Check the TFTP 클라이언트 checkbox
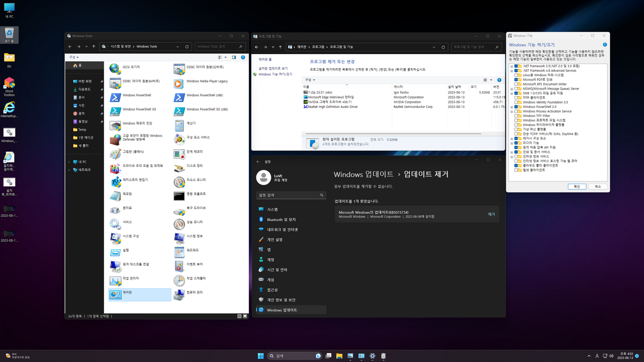The image size is (644, 362). [516, 98]
